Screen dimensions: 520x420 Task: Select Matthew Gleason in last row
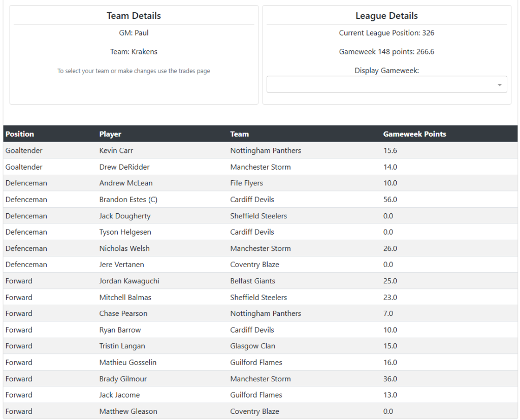[128, 411]
